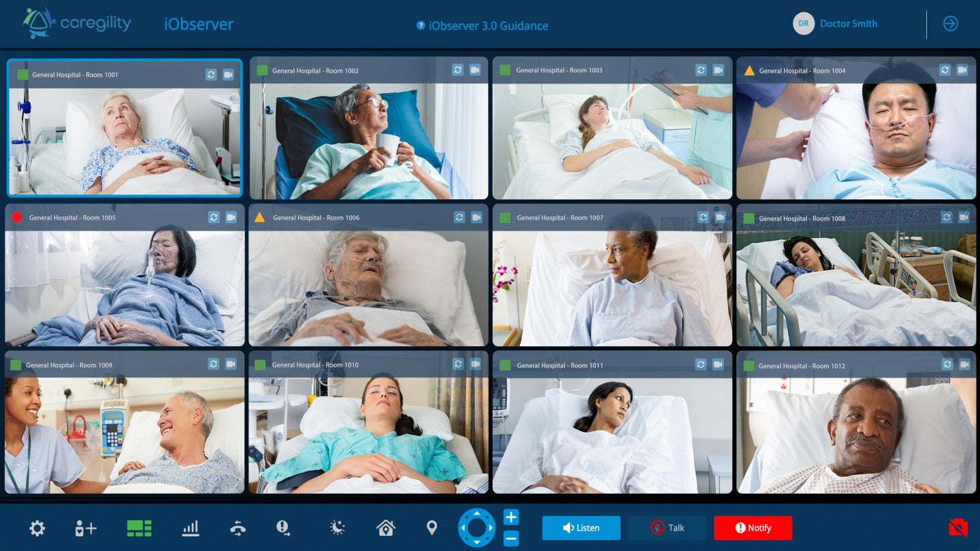Image resolution: width=980 pixels, height=551 pixels.
Task: Click the camera icon for Room 1011
Action: (718, 365)
